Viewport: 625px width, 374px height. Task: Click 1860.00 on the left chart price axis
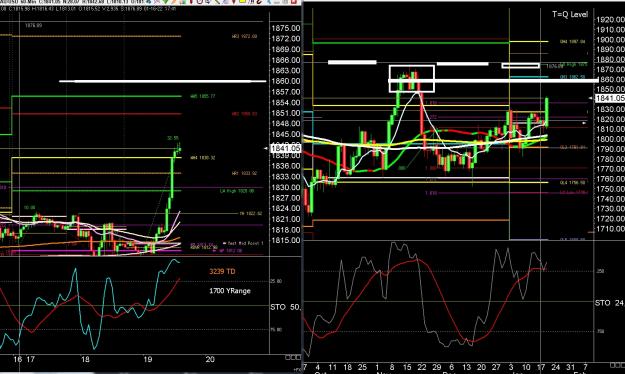point(286,81)
